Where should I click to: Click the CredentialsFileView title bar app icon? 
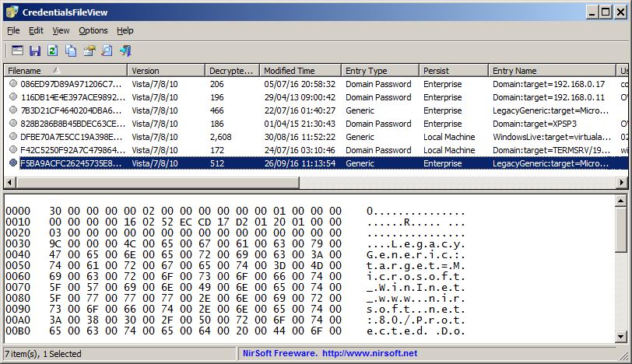coord(12,12)
